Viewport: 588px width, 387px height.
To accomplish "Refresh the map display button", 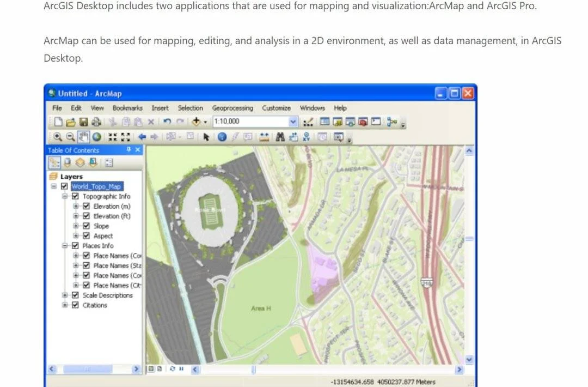I will (x=173, y=369).
